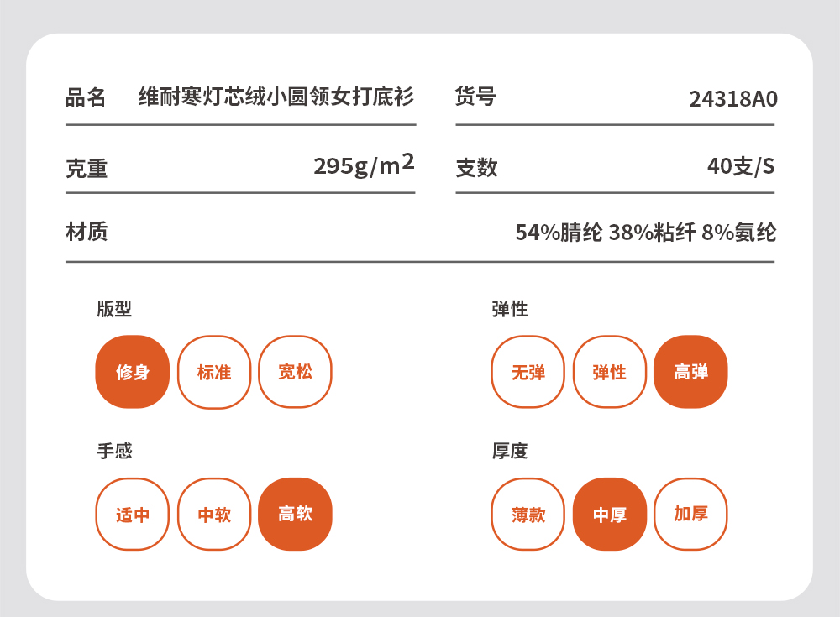Click the 高软 hand-feel button
The image size is (840, 617).
tap(296, 515)
